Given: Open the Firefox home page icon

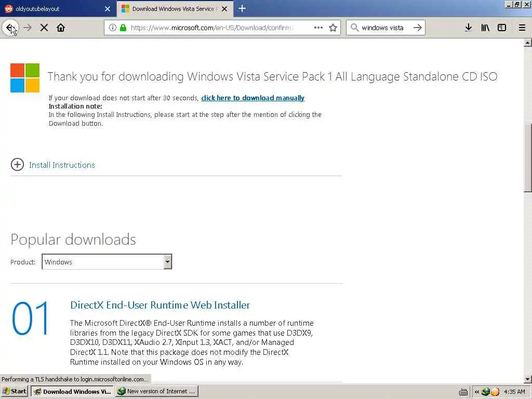Looking at the screenshot, I should pos(61,28).
